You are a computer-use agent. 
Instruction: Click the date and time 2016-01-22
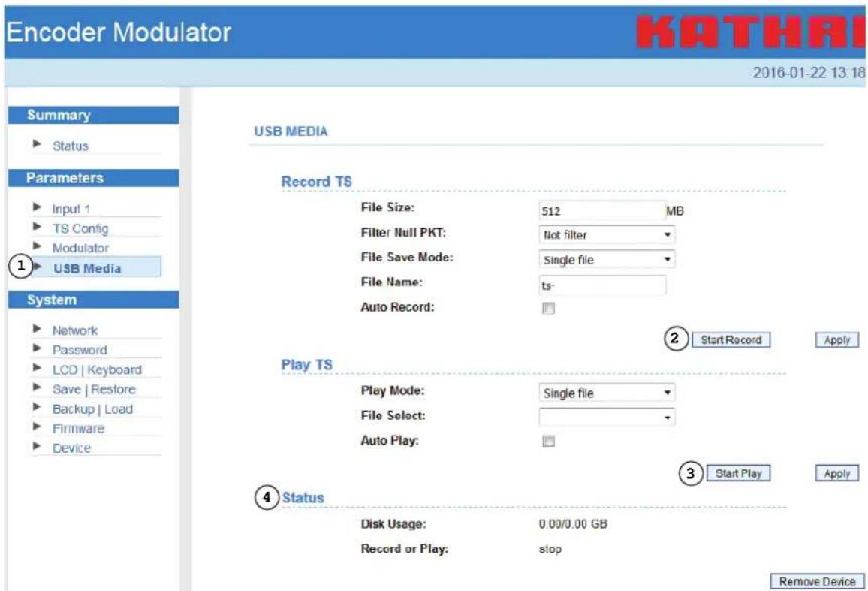pos(808,73)
